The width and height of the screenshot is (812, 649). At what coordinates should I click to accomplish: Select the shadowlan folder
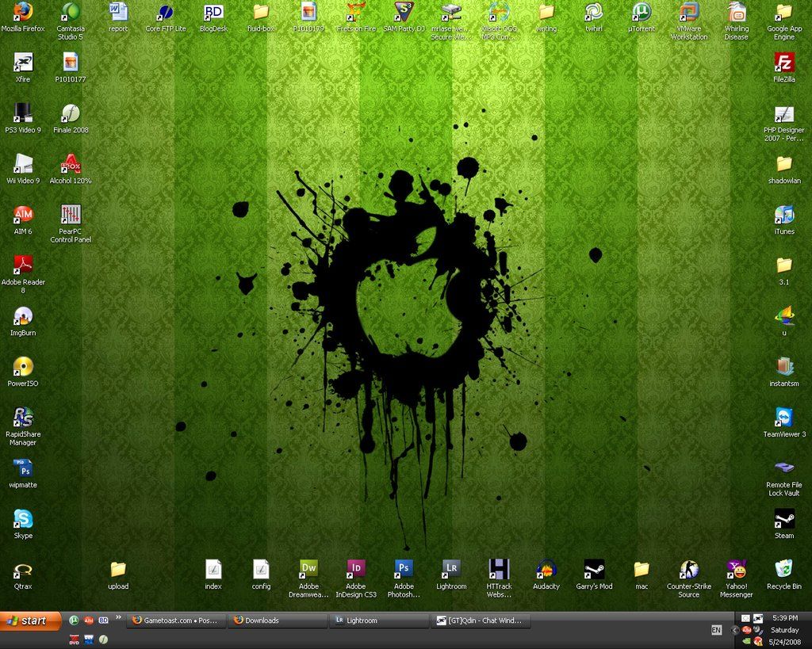pos(784,170)
